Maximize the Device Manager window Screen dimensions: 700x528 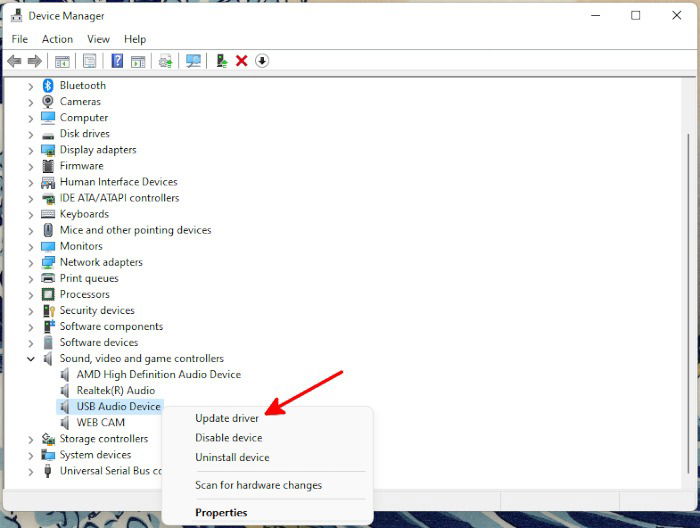tap(635, 16)
